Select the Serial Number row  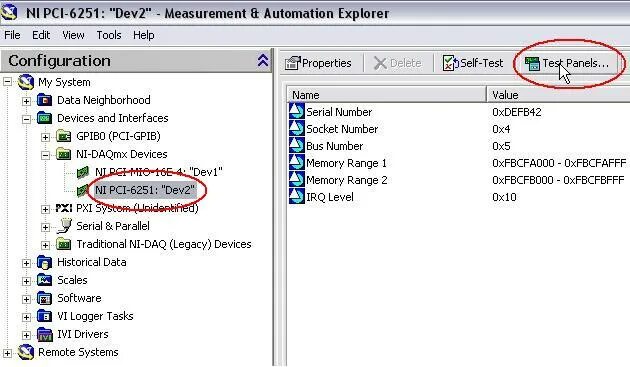(458, 112)
